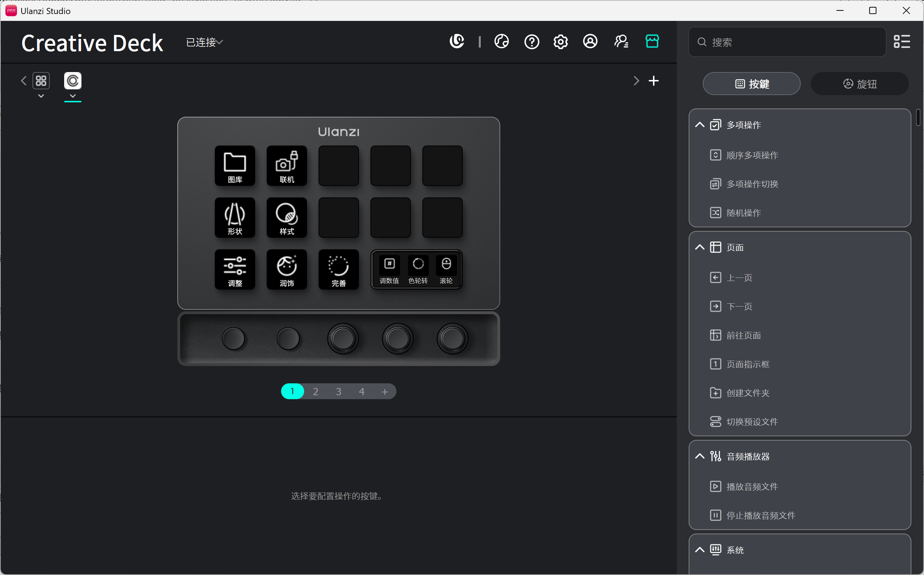Open the 已连接 connection dropdown
The width and height of the screenshot is (924, 575).
[204, 42]
